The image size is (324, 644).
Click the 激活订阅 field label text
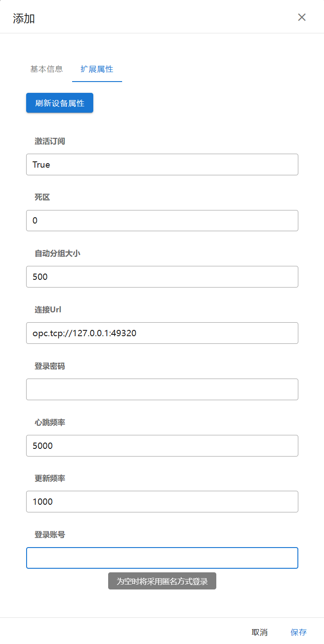50,141
